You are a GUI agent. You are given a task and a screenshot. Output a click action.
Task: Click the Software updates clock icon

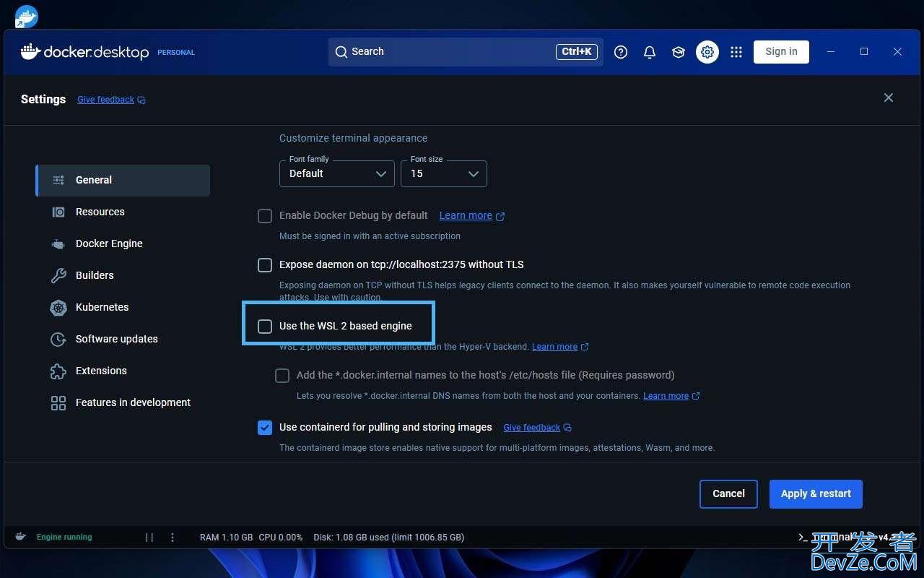[58, 339]
